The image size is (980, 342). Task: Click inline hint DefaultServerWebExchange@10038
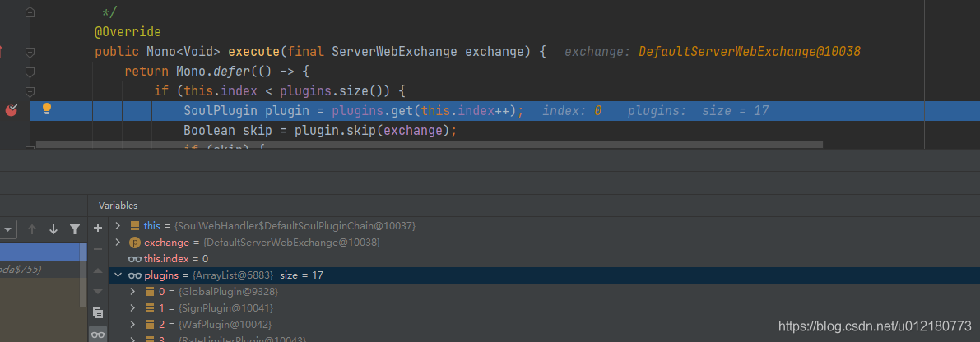point(750,52)
